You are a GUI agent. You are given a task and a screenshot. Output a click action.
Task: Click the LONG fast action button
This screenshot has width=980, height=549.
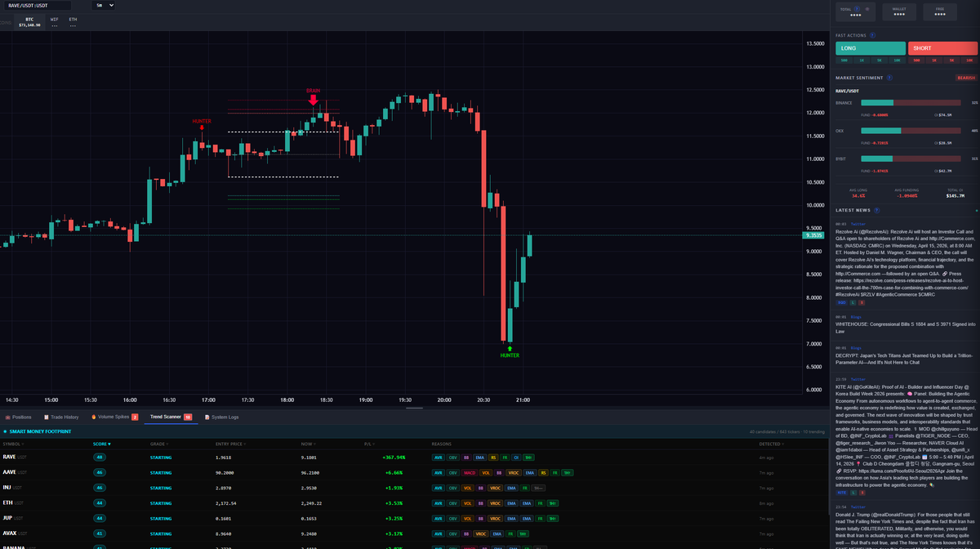pos(871,48)
